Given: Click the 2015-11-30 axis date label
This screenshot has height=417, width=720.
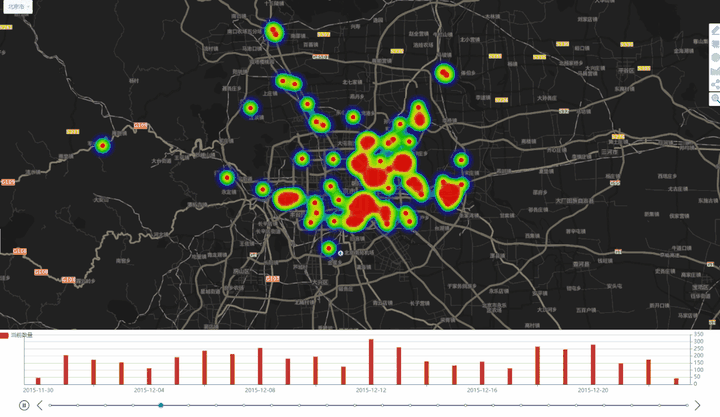Looking at the screenshot, I should 38,390.
